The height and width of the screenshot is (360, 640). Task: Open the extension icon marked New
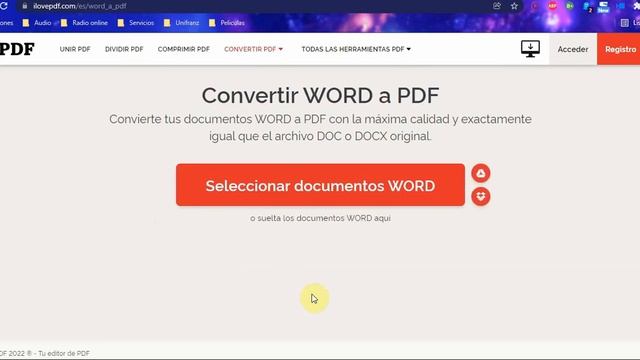point(603,7)
